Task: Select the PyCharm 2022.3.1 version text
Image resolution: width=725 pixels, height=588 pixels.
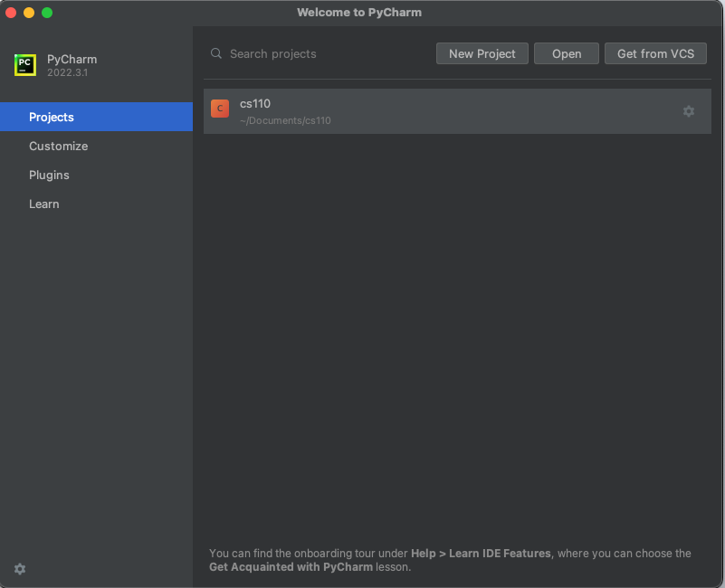Action: pos(70,72)
